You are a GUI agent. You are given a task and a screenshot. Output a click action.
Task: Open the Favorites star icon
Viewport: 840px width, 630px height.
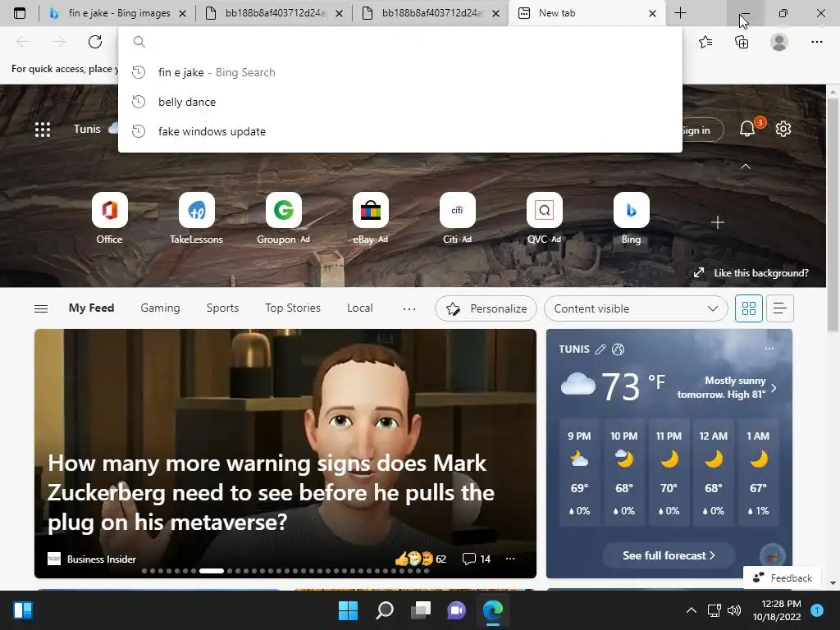point(705,42)
